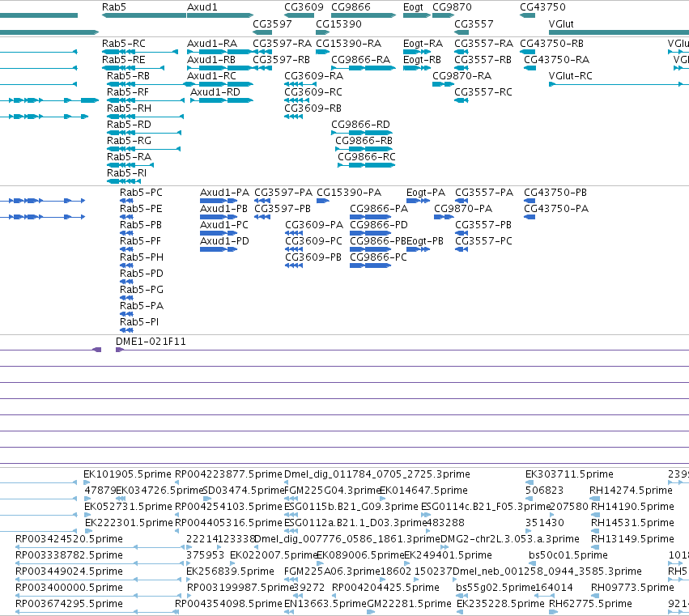
Task: Pick transcript CG3609-RA
Action: (x=314, y=76)
